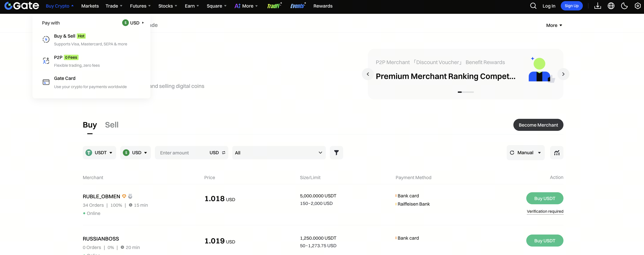This screenshot has height=255, width=644.
Task: Click the 1.018 USD price
Action: click(x=220, y=198)
